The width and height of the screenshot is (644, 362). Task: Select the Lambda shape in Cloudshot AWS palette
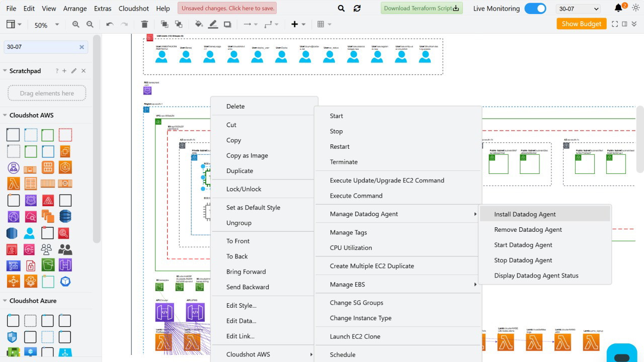[13, 184]
